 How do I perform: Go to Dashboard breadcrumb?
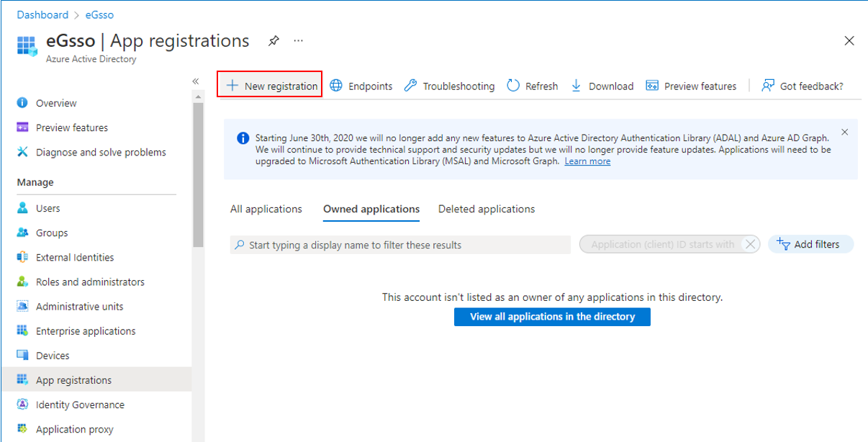point(42,14)
